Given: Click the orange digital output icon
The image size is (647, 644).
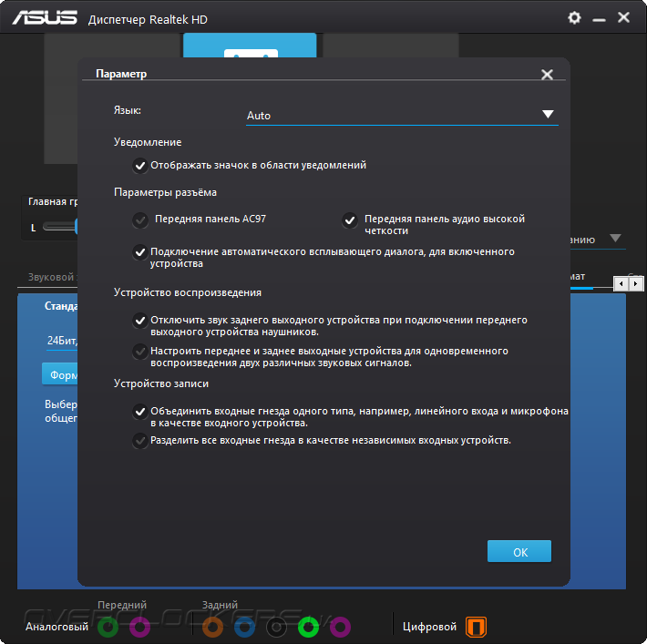Looking at the screenshot, I should point(476,627).
